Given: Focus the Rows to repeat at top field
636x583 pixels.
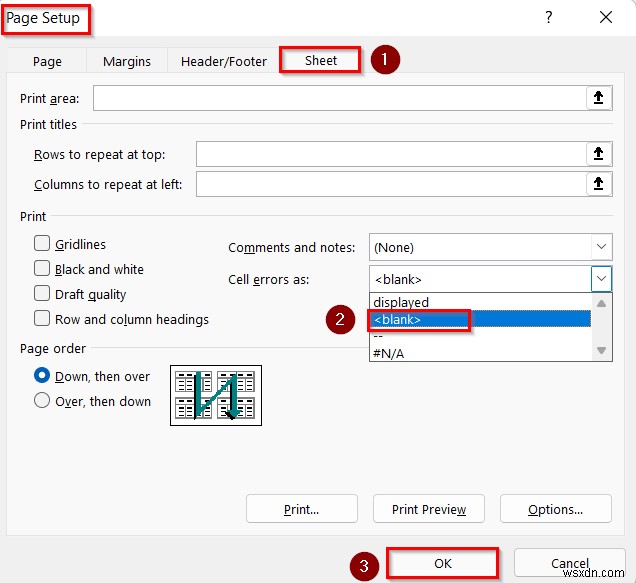Looking at the screenshot, I should [x=391, y=154].
